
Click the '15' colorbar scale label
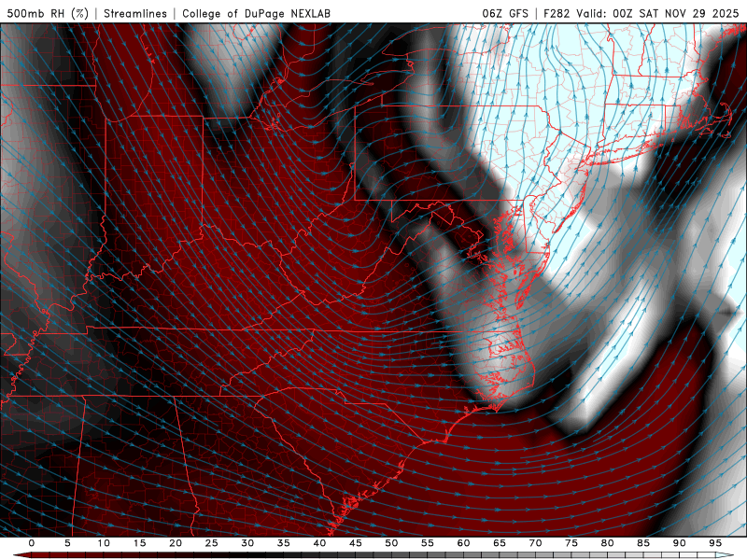(139, 543)
